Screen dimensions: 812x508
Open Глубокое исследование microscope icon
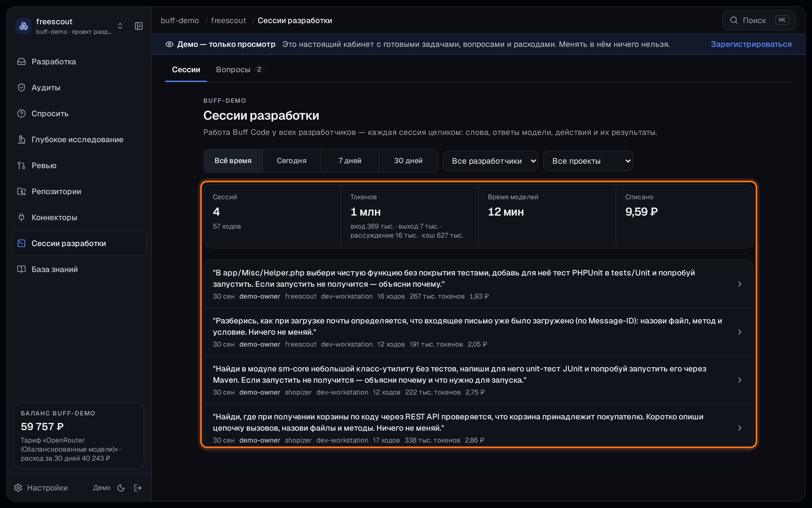pyautogui.click(x=21, y=139)
